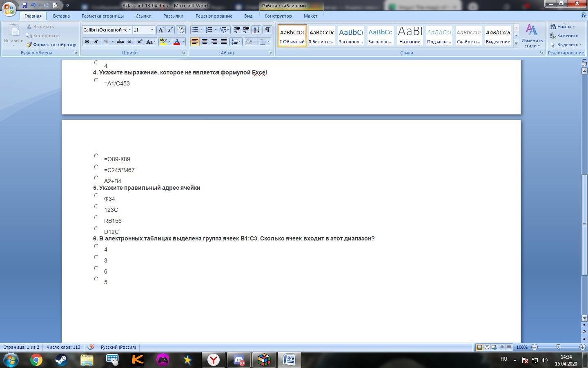This screenshot has width=588, height=368.
Task: Select the radio button for 123C
Action: coord(96,206)
